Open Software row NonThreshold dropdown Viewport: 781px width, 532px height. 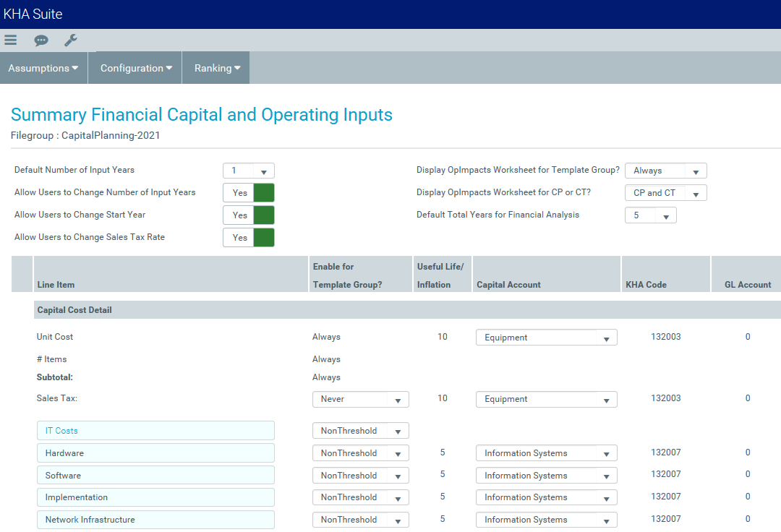[360, 476]
